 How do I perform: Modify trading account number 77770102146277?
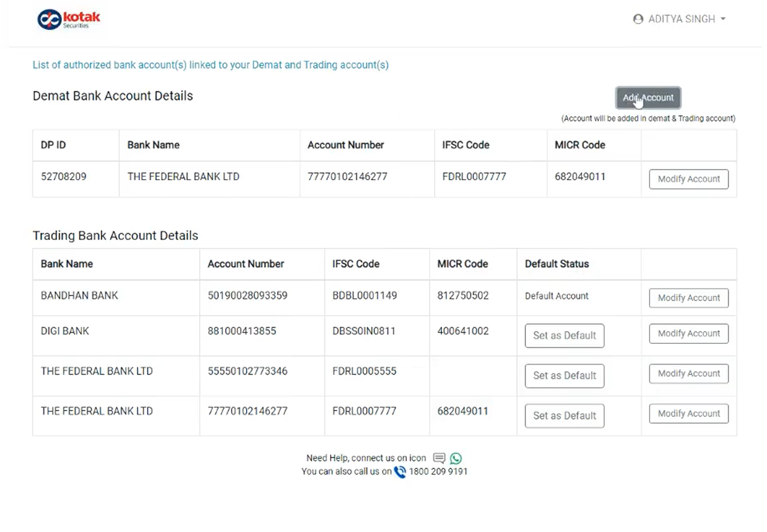pos(689,413)
